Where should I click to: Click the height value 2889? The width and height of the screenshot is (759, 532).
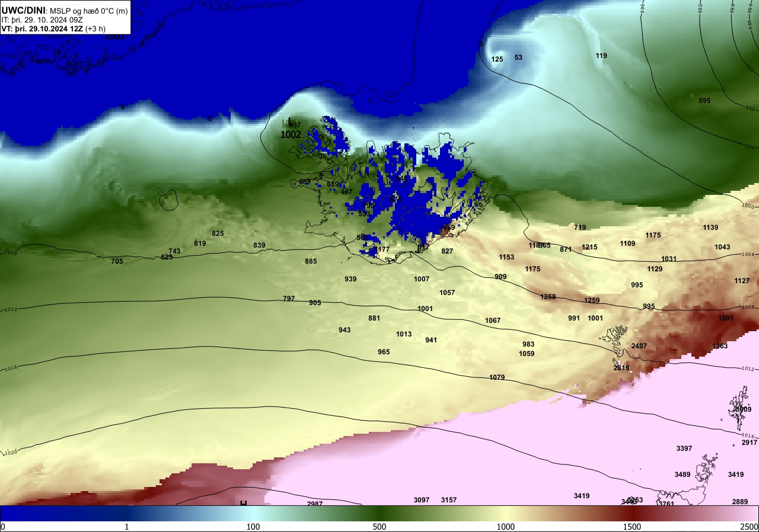740,502
